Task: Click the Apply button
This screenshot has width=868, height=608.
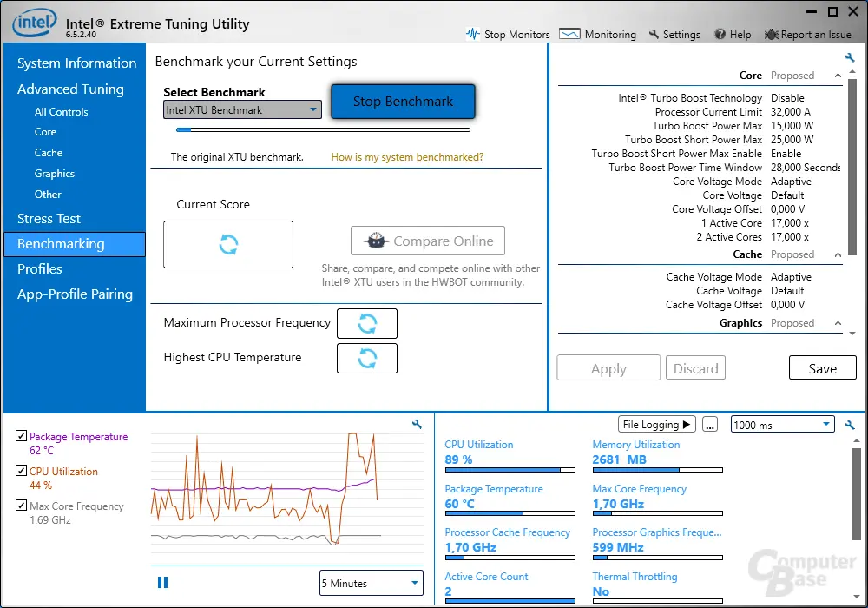Action: tap(608, 368)
